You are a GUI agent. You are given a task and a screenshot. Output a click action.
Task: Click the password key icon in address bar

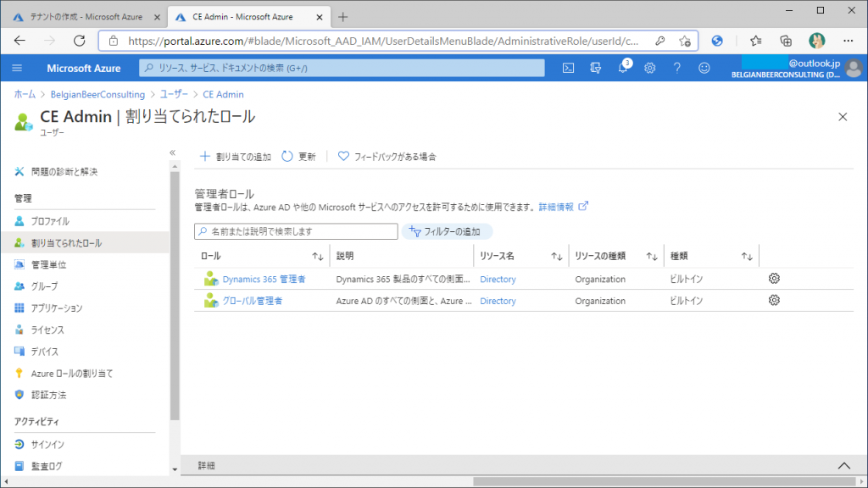pos(659,41)
